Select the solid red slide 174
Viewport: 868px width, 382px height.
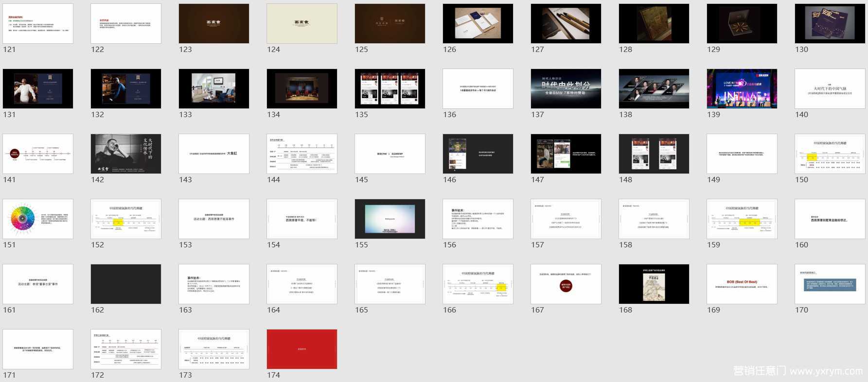(x=301, y=349)
